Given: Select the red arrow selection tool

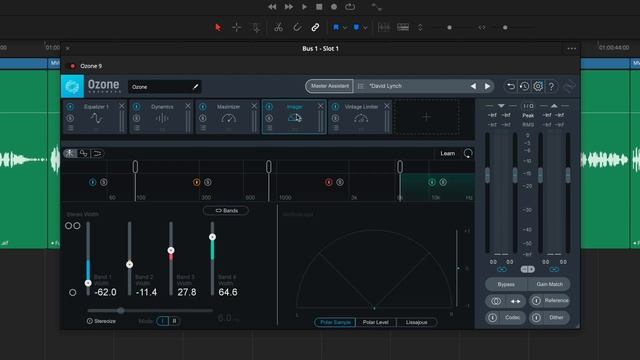Looking at the screenshot, I should tap(218, 27).
